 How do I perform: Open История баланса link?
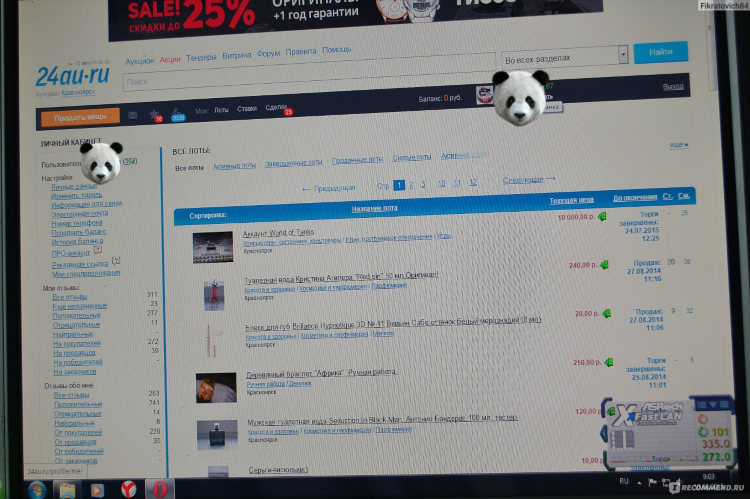click(x=77, y=242)
